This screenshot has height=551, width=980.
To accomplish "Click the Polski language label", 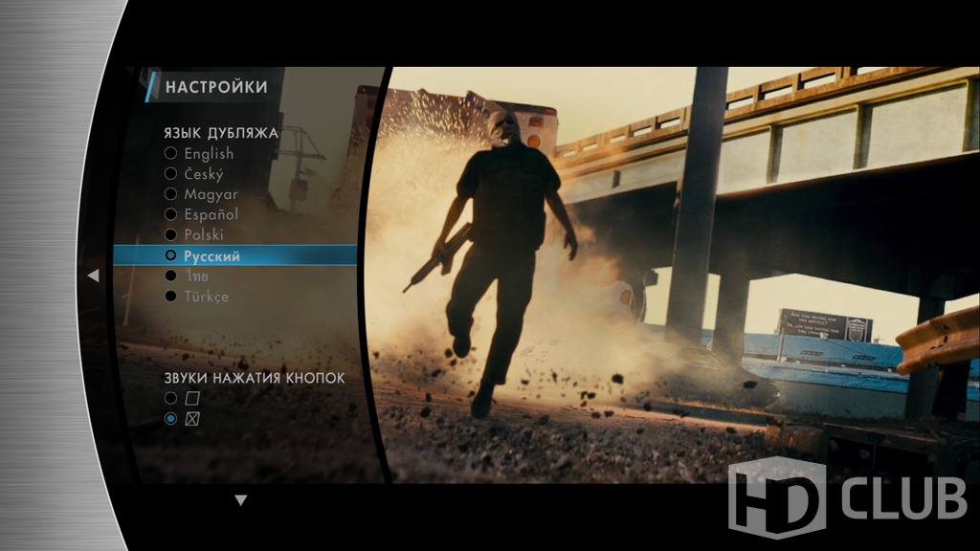I will pos(204,234).
